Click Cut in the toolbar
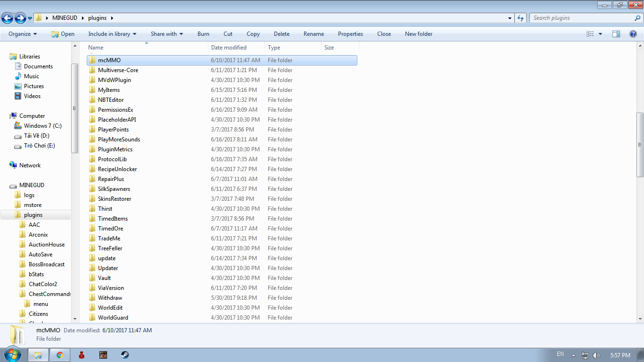The image size is (644, 362). pos(228,34)
